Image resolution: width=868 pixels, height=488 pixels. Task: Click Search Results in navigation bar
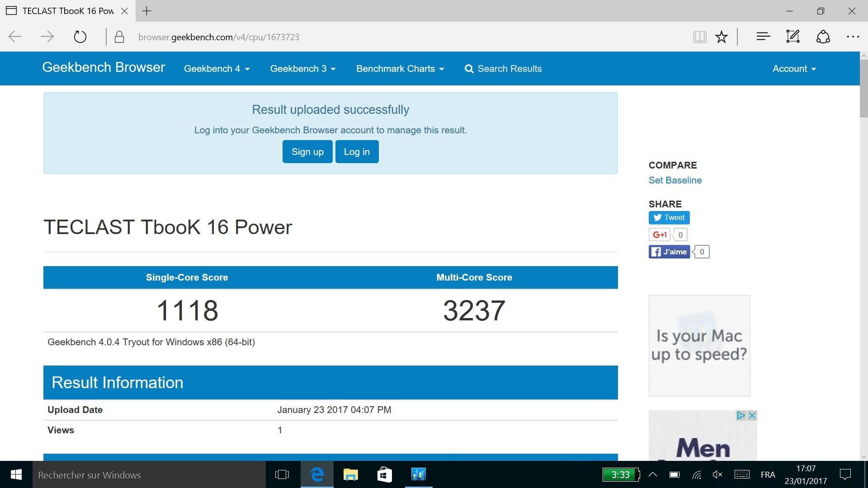[x=503, y=69]
